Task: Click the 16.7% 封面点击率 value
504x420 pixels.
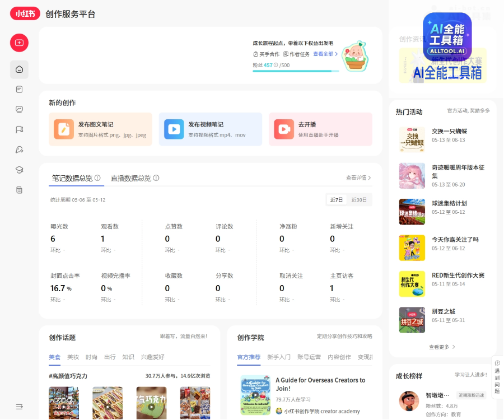Action: 60,288
